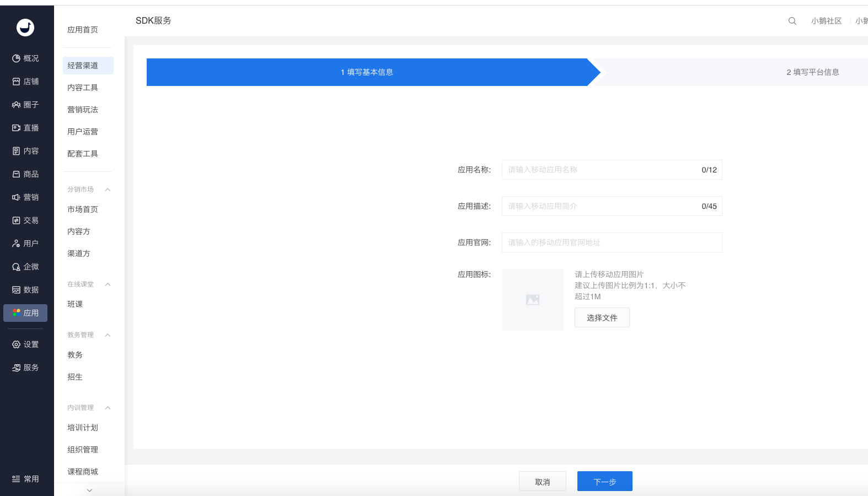Viewport: 868px width, 496px height.
Task: Click step 2 填写平台信息
Action: [813, 72]
